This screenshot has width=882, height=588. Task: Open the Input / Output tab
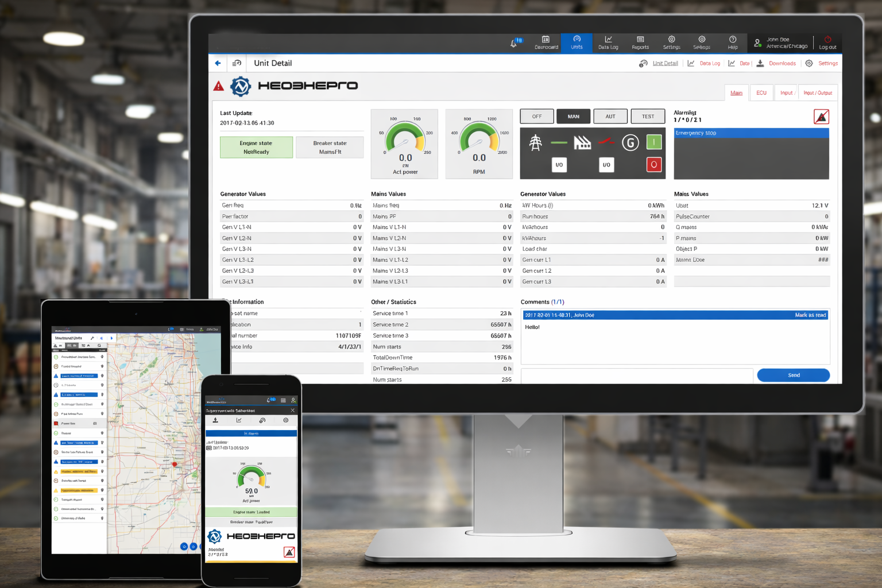(817, 93)
